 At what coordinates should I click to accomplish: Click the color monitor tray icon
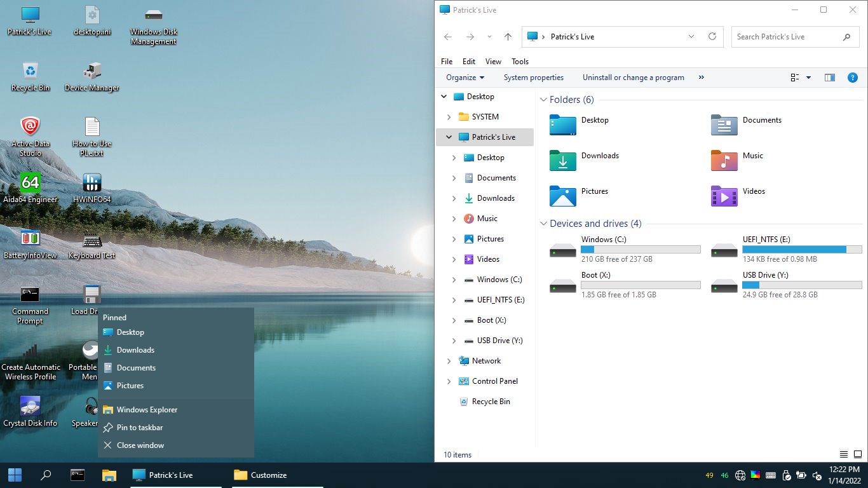756,475
